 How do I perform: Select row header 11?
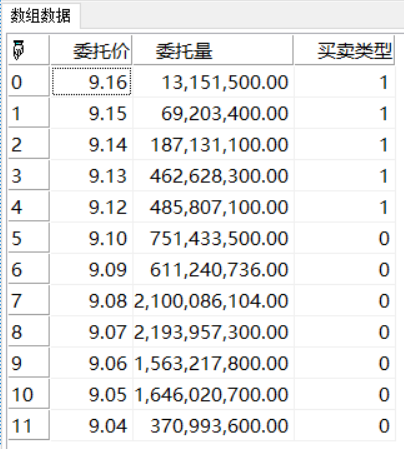click(x=29, y=425)
